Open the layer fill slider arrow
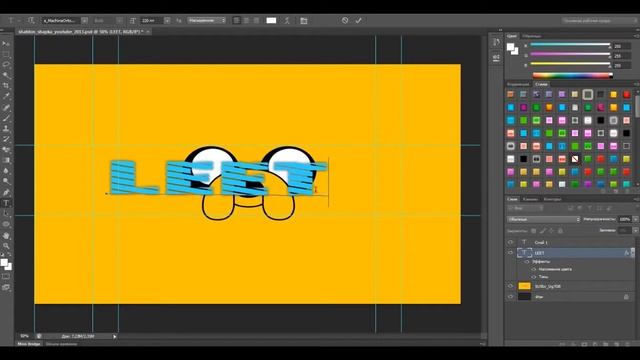The image size is (640, 360). tap(635, 231)
